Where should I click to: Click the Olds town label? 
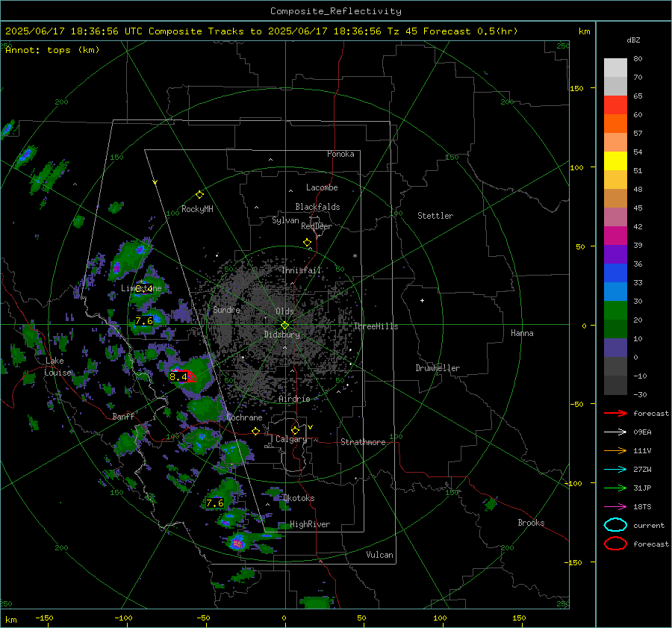(x=284, y=311)
